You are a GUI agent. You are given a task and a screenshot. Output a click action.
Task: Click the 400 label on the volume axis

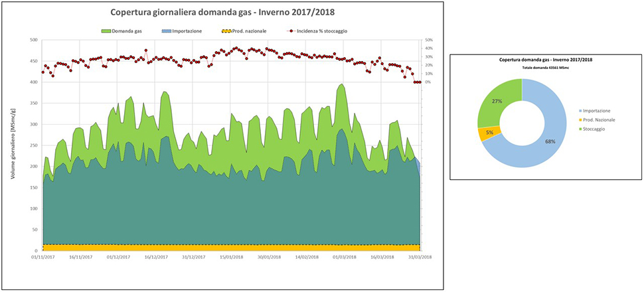(x=34, y=82)
